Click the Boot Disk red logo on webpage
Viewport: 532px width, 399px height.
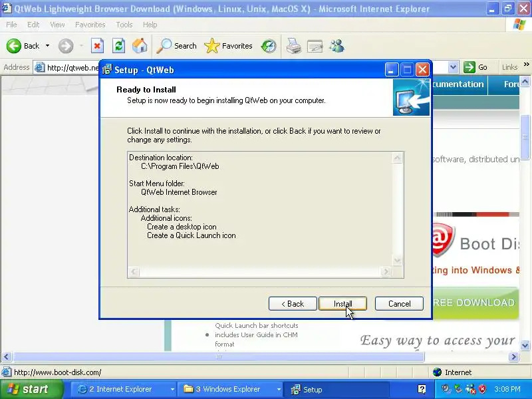tap(443, 239)
